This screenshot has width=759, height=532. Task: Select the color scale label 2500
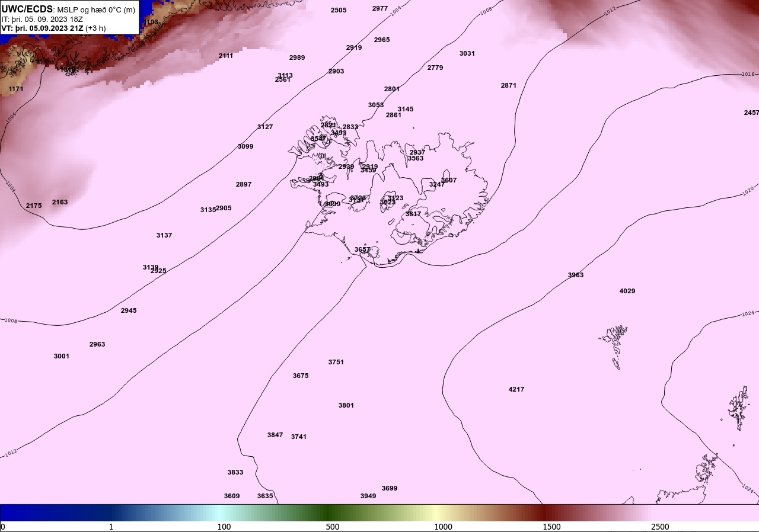click(660, 527)
